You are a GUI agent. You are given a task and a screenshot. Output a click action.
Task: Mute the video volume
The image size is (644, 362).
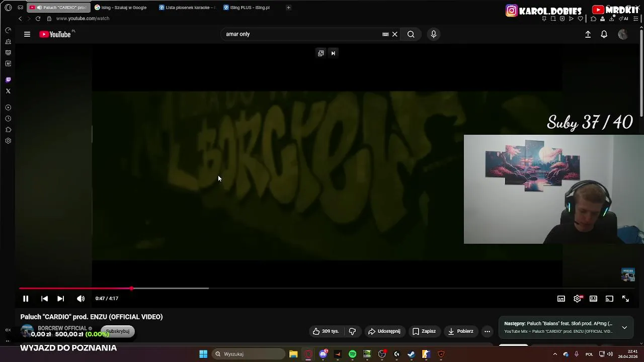[80, 299]
